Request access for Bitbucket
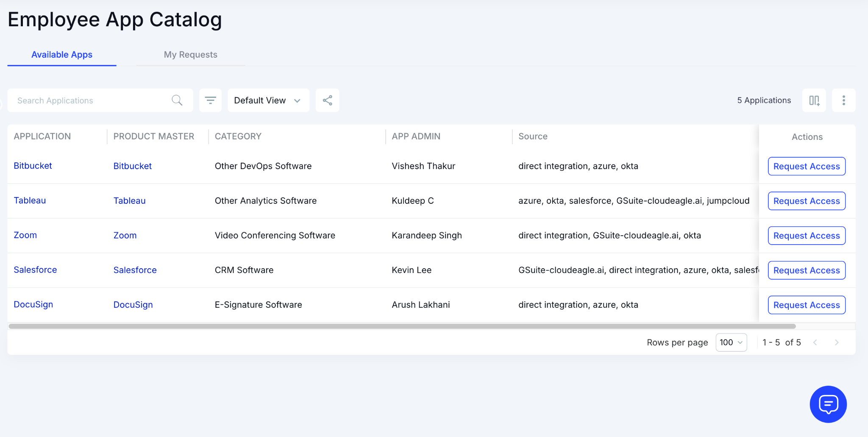 tap(807, 166)
